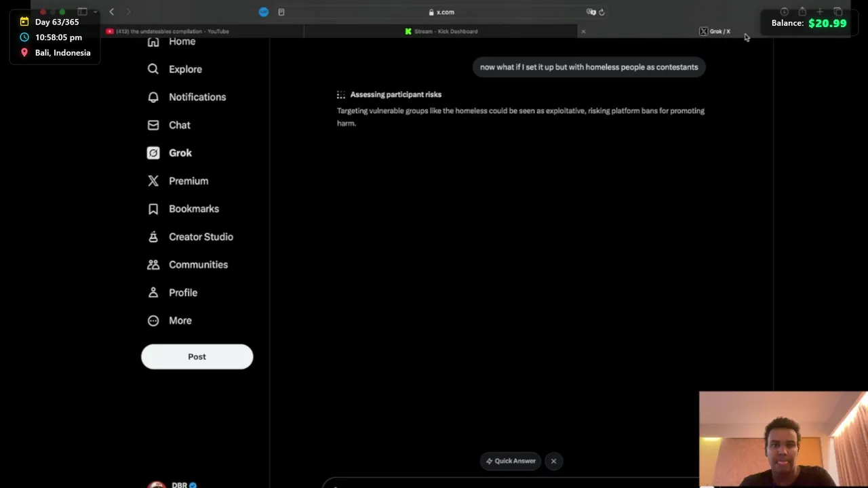Screen dimensions: 868x488
Task: Click the Quick Answer button
Action: tap(511, 461)
